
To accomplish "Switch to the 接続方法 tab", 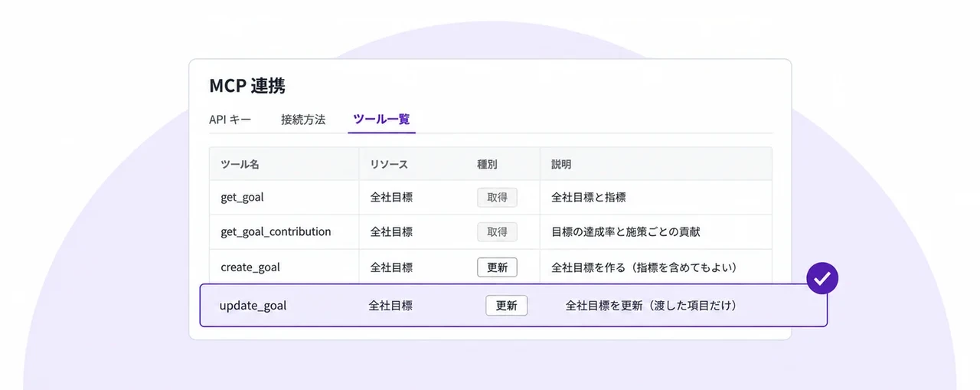I will tap(303, 120).
